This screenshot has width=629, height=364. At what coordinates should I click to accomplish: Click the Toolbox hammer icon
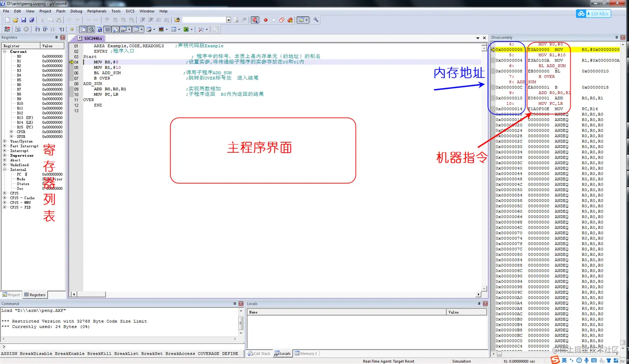click(x=201, y=30)
